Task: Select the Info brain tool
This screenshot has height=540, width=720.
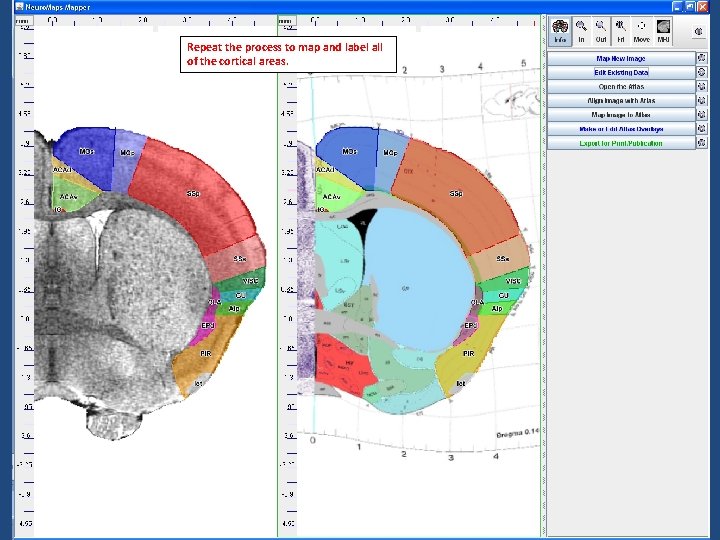Action: click(x=560, y=31)
